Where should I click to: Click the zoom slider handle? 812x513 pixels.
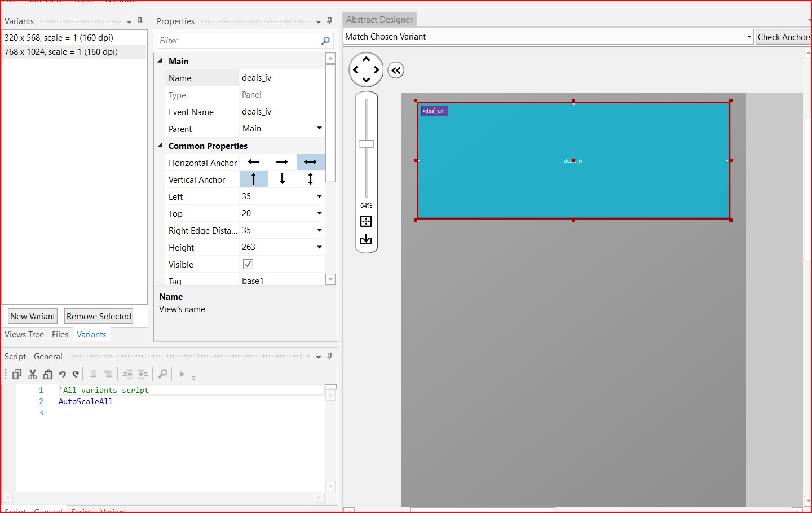tap(367, 144)
